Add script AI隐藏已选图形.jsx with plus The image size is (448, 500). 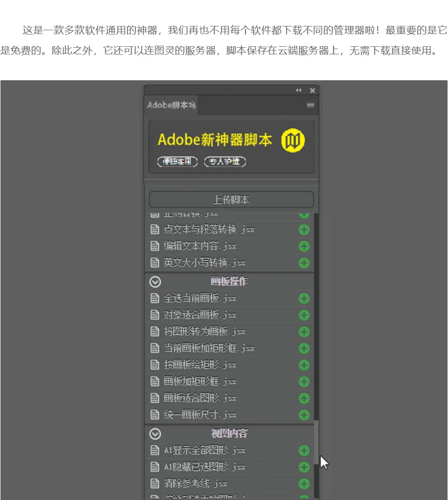coord(304,467)
